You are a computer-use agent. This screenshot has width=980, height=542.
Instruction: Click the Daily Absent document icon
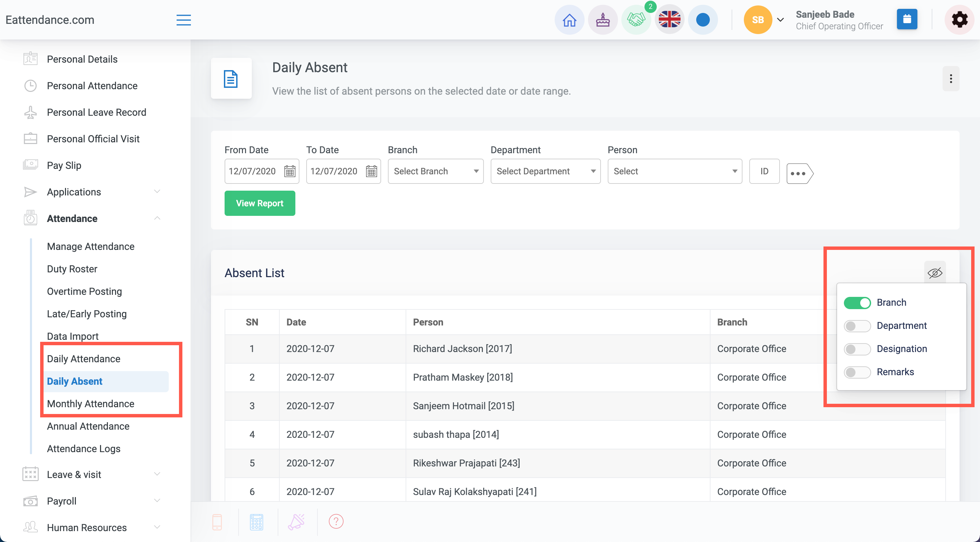(x=231, y=79)
